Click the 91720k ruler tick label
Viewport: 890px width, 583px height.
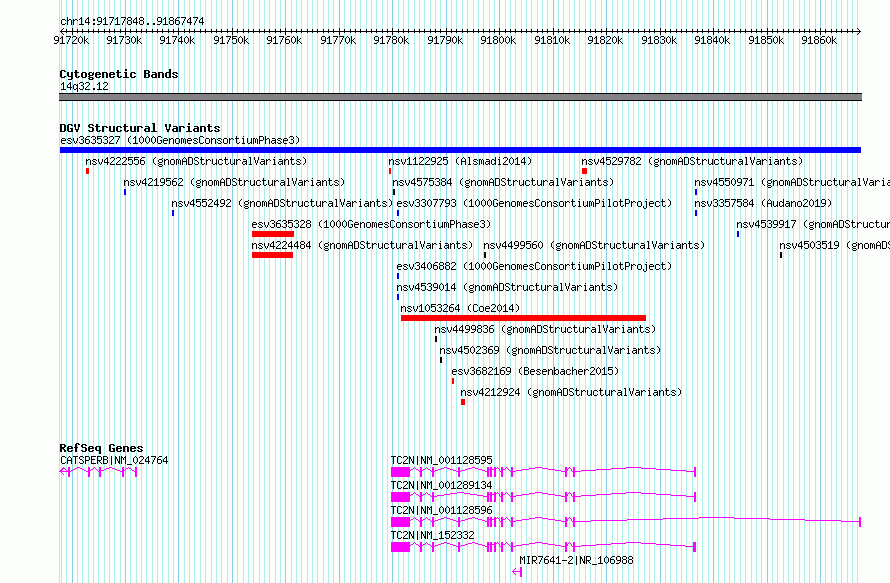(71, 40)
